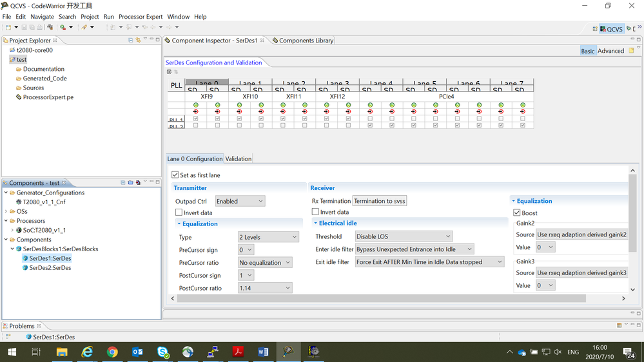
Task: Open the PreCursor sign dropdown
Action: (x=246, y=250)
